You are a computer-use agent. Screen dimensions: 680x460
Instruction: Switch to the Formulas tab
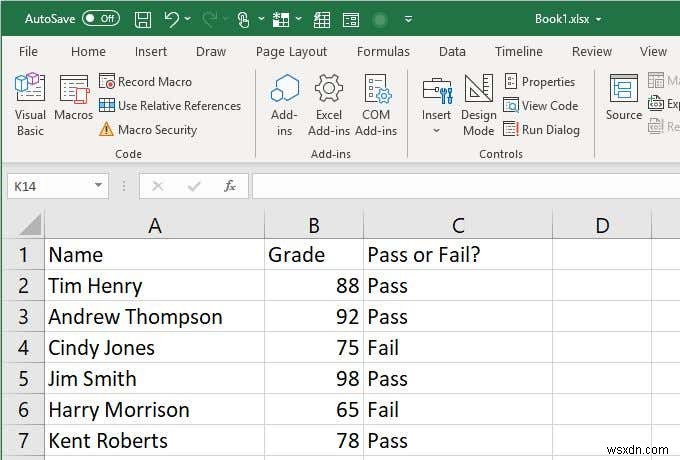(383, 52)
